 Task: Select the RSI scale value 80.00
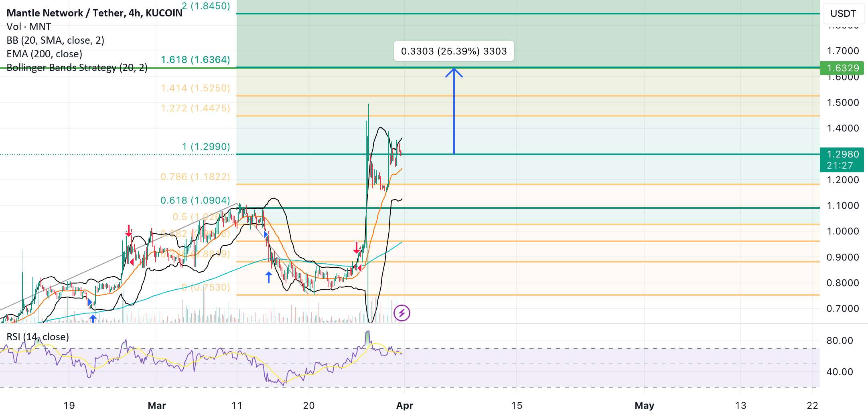(840, 341)
